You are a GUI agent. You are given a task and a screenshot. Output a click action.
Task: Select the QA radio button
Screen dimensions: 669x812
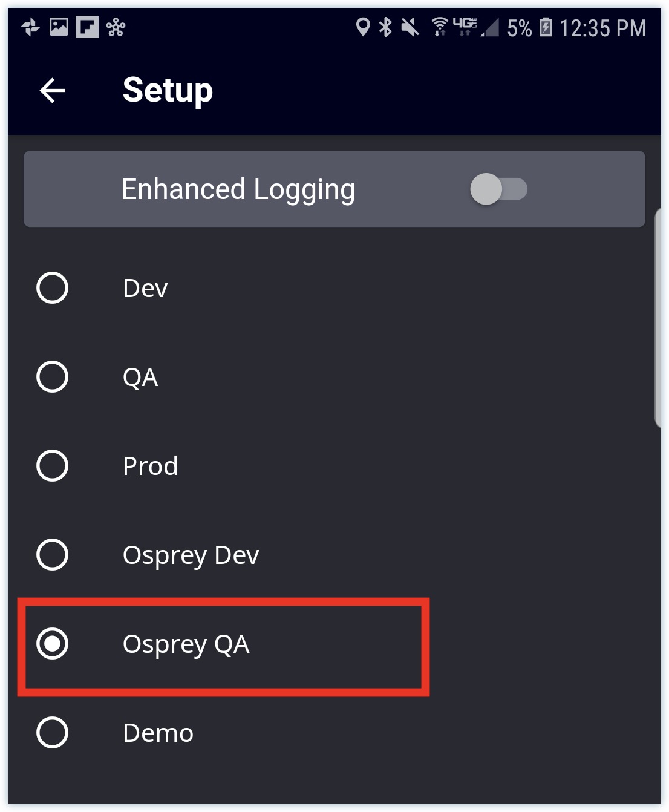53,377
